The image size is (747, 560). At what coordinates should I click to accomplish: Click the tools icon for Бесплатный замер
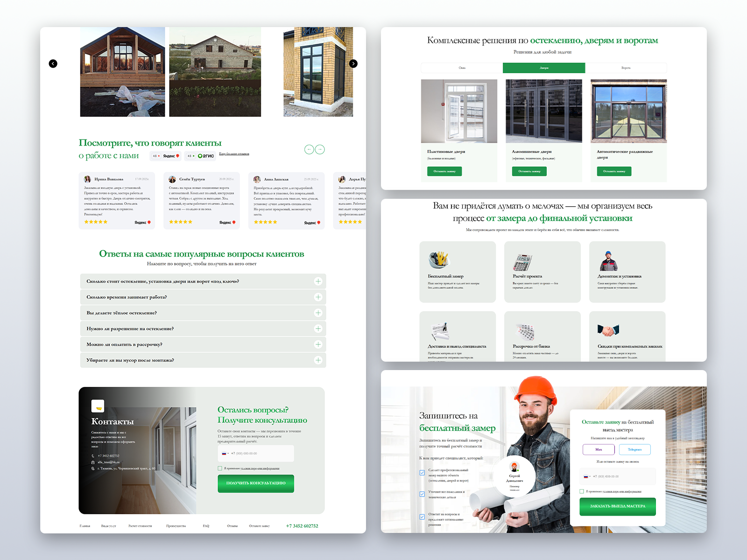tap(438, 260)
